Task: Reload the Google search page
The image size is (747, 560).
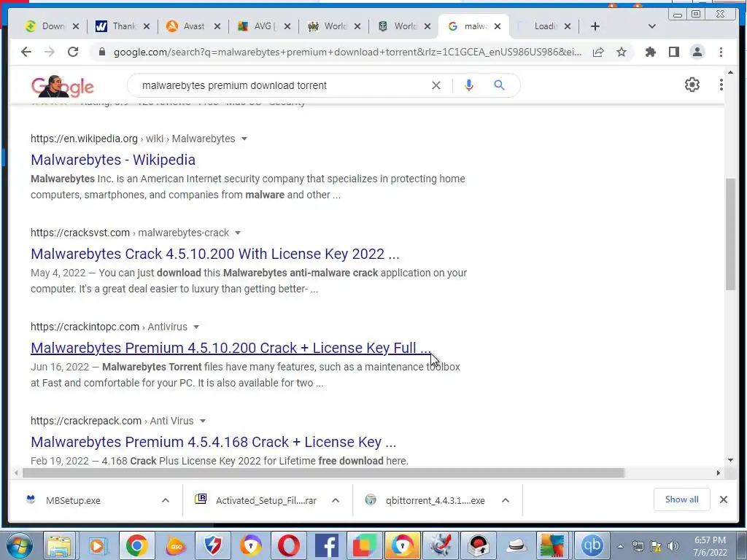Action: click(73, 52)
